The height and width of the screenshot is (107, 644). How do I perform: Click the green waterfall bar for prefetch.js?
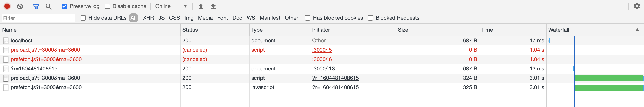[609, 88]
